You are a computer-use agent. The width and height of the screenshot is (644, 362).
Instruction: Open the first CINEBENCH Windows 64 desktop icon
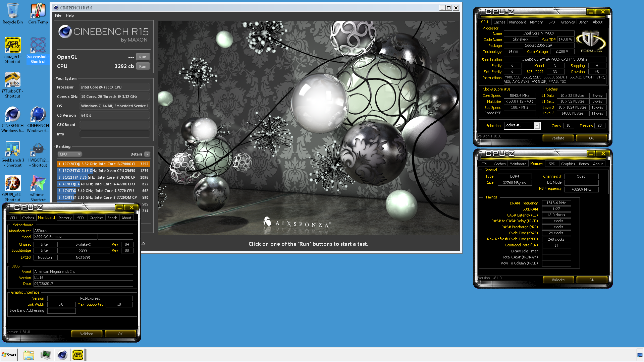pos(13,120)
